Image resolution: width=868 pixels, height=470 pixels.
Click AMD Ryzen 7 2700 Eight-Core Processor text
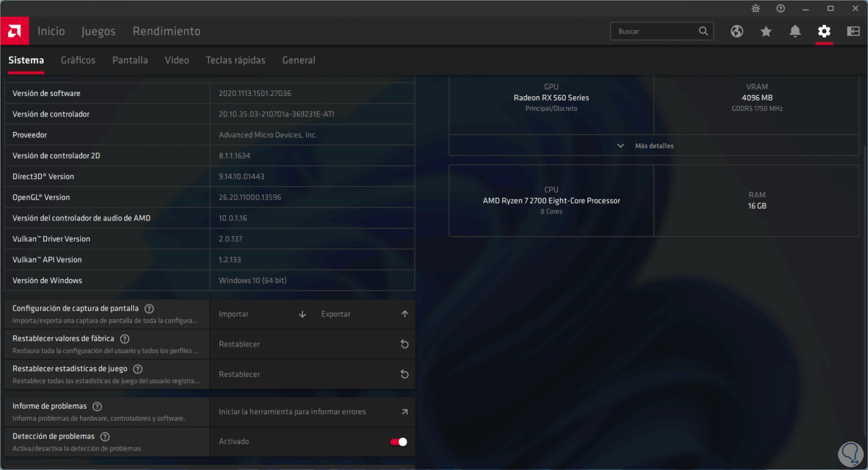click(551, 201)
